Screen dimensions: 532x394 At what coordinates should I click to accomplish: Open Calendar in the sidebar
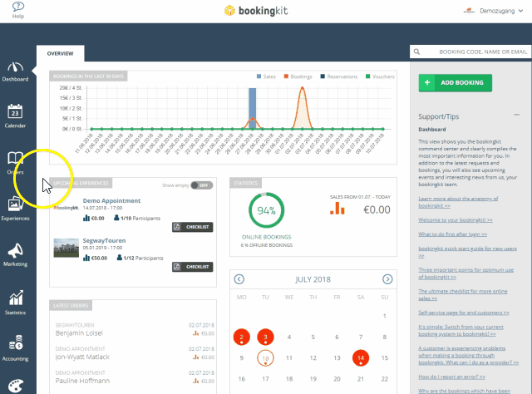15,116
